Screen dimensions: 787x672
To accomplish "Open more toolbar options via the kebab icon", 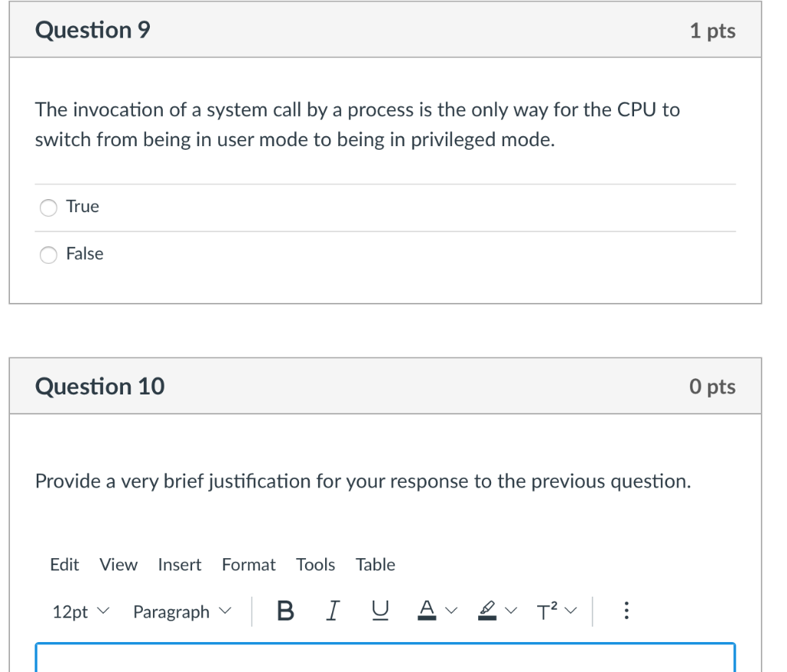I will 626,610.
